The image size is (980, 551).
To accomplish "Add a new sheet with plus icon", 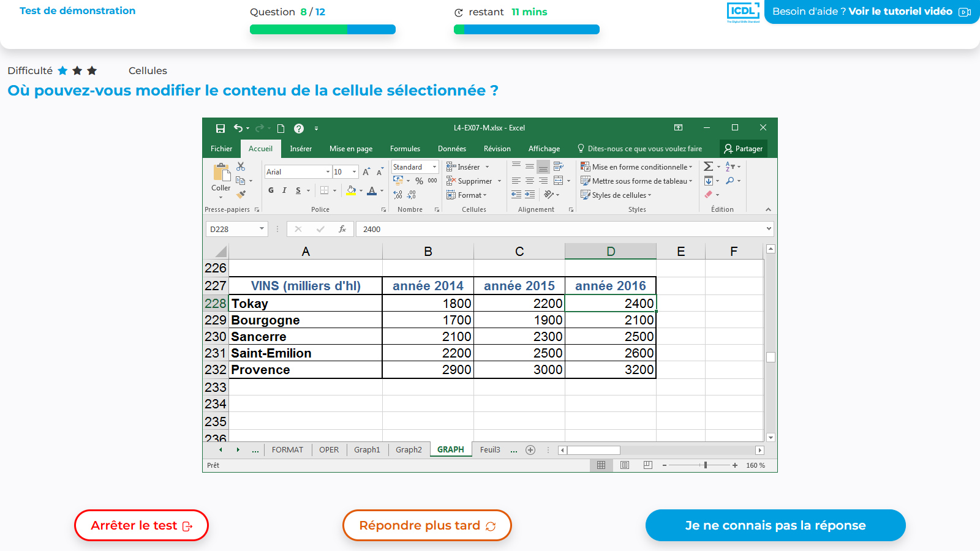I will tap(530, 450).
